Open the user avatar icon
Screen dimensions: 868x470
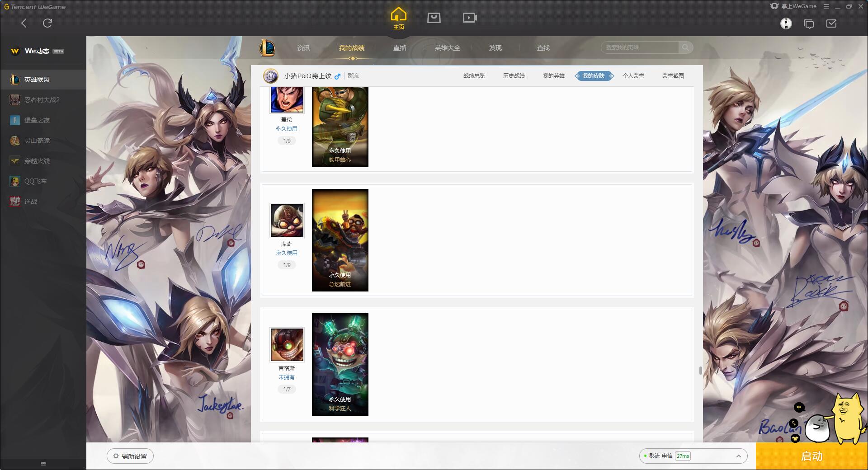(x=786, y=23)
